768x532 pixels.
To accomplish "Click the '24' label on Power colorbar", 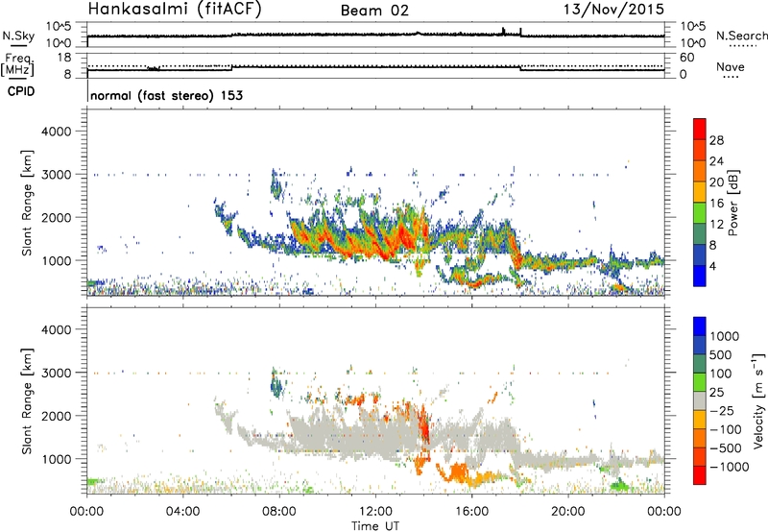I will click(x=716, y=161).
